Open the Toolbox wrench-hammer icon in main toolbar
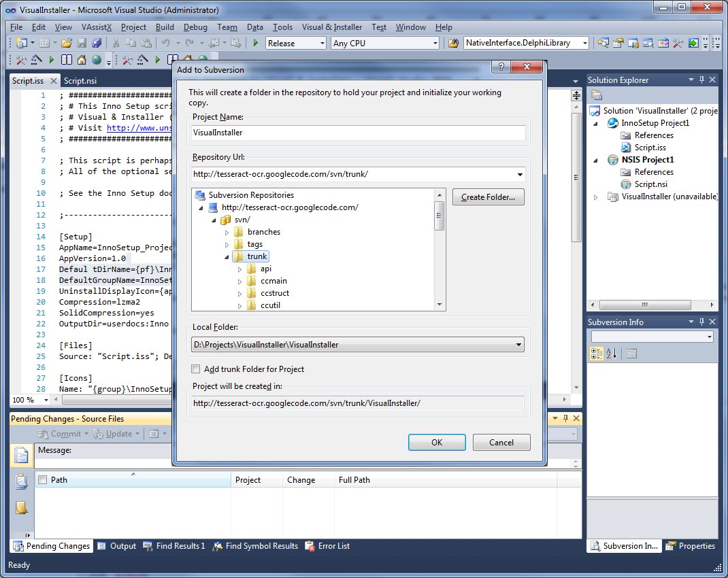728x578 pixels. pyautogui.click(x=678, y=43)
